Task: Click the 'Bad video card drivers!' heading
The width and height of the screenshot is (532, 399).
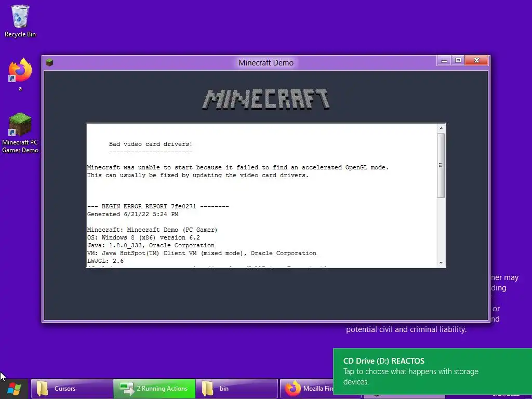Action: point(151,144)
